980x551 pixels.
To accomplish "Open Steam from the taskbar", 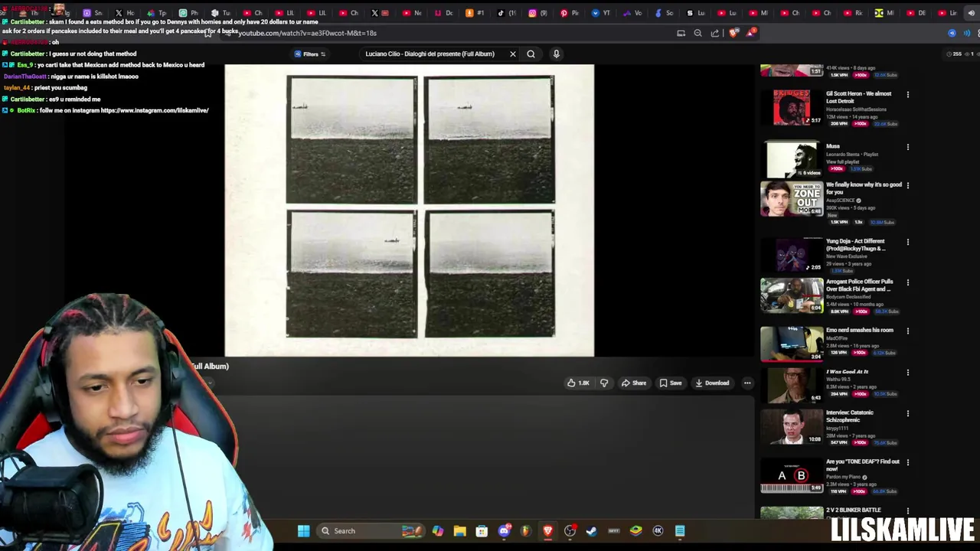I will click(592, 531).
